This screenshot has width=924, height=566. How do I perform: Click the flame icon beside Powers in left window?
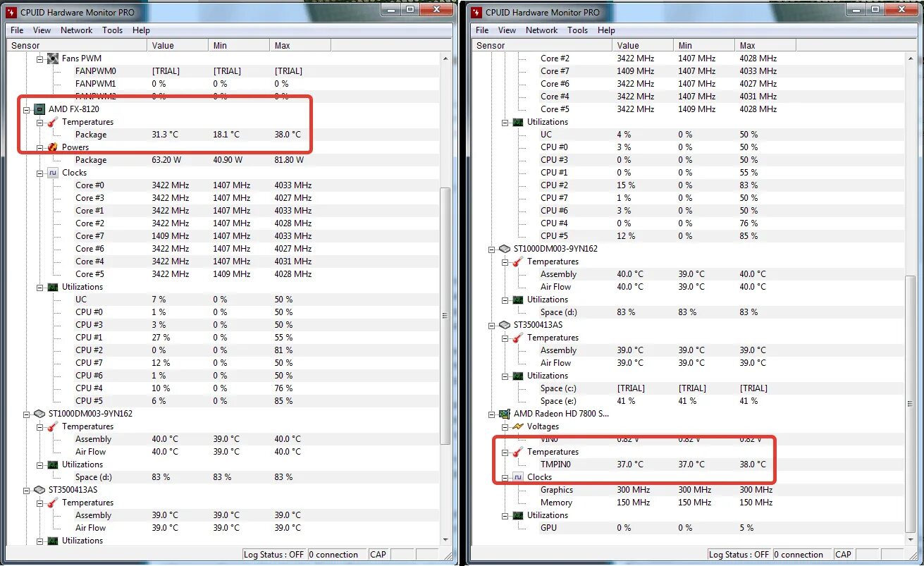click(53, 147)
